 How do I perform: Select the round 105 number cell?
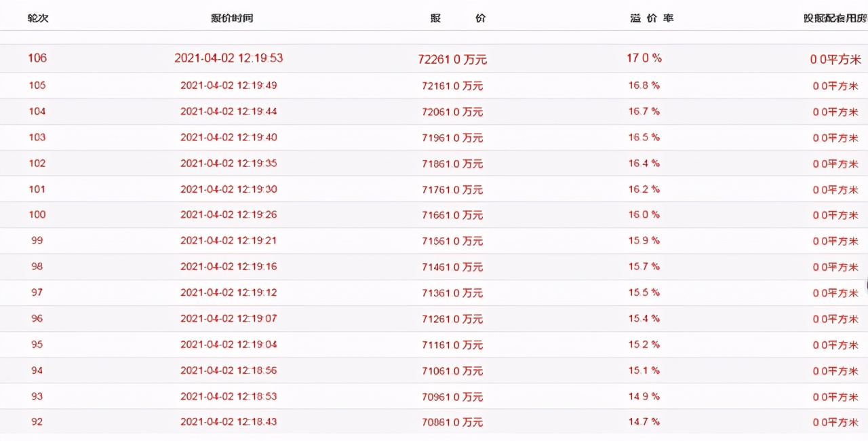pyautogui.click(x=37, y=85)
